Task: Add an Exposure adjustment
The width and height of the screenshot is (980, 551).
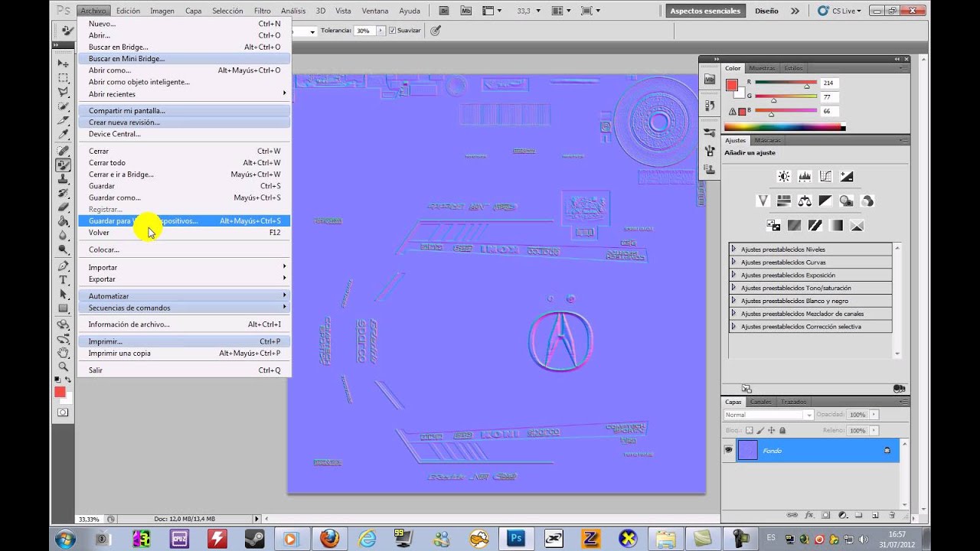Action: 846,176
